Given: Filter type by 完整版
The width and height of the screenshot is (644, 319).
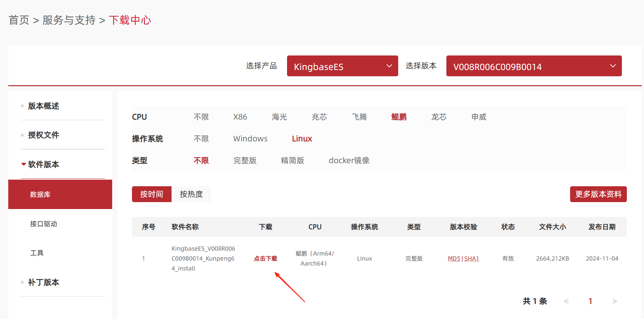Looking at the screenshot, I should click(x=245, y=160).
